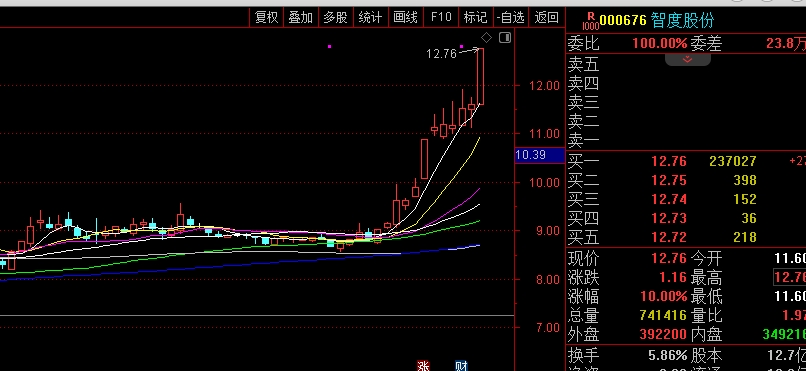Screen dimensions: 806x371
Task: Click the diamond icon above chart
Action: (486, 38)
